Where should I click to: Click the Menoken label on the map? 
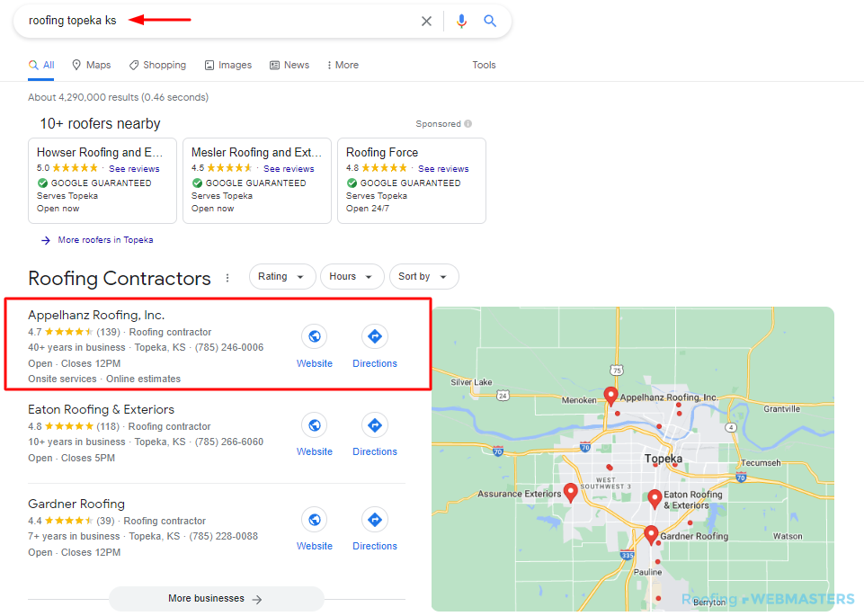click(x=579, y=400)
